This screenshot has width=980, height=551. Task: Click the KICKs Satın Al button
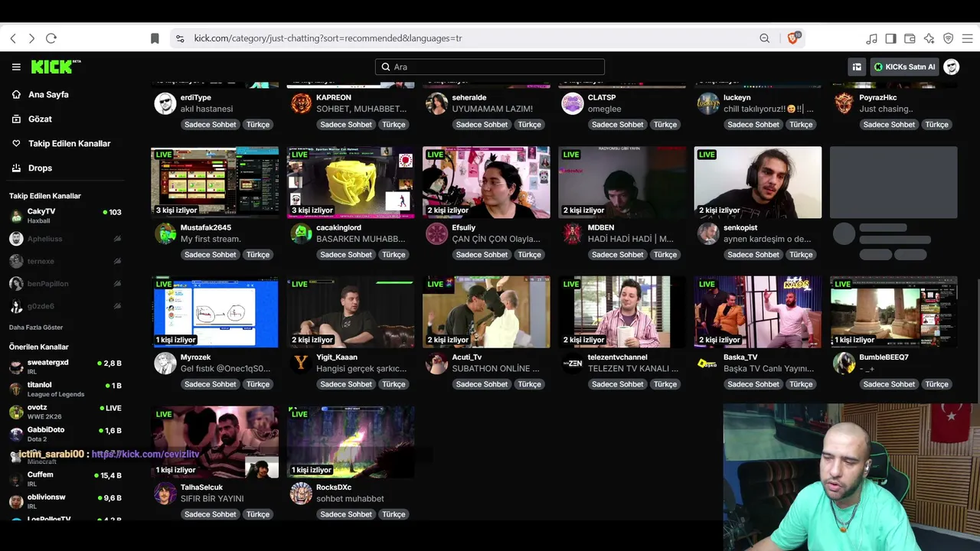click(x=904, y=67)
